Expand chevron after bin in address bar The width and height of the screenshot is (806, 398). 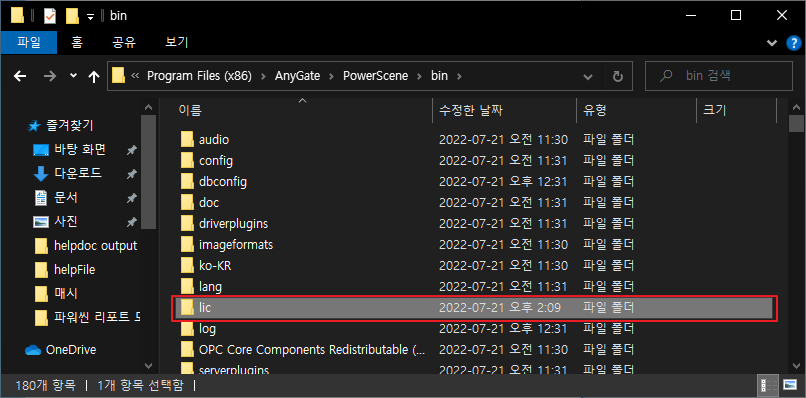point(459,76)
